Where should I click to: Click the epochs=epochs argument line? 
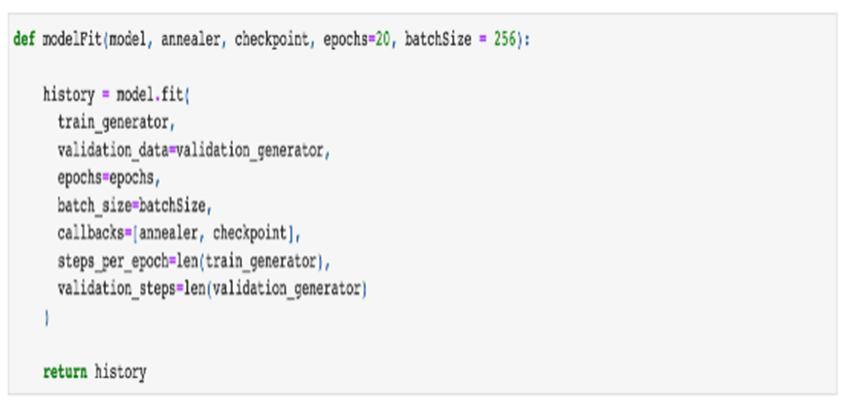point(105,178)
